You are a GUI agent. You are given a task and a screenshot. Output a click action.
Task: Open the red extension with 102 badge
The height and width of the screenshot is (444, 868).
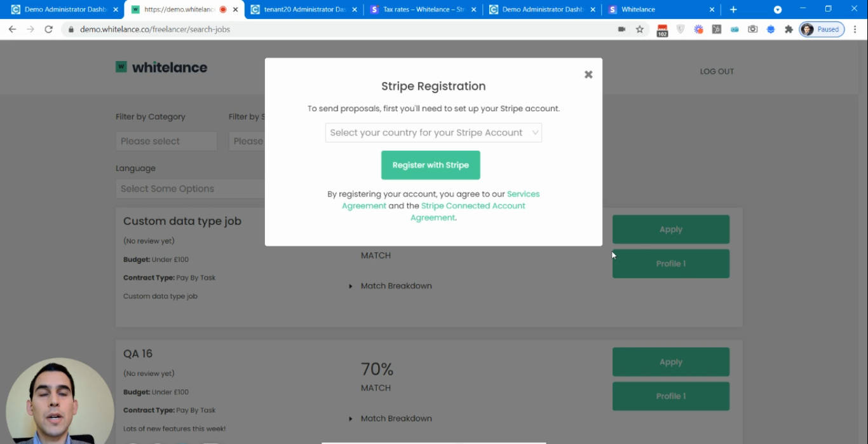coord(662,30)
